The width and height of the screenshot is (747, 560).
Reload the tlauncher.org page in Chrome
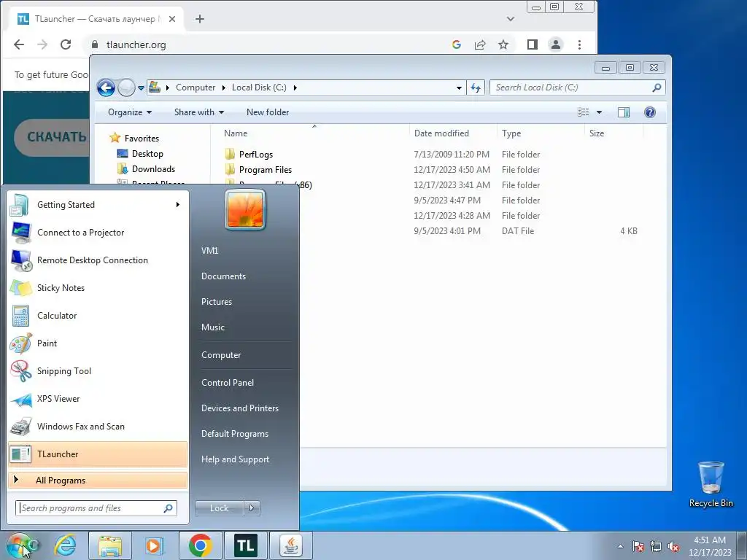(66, 44)
